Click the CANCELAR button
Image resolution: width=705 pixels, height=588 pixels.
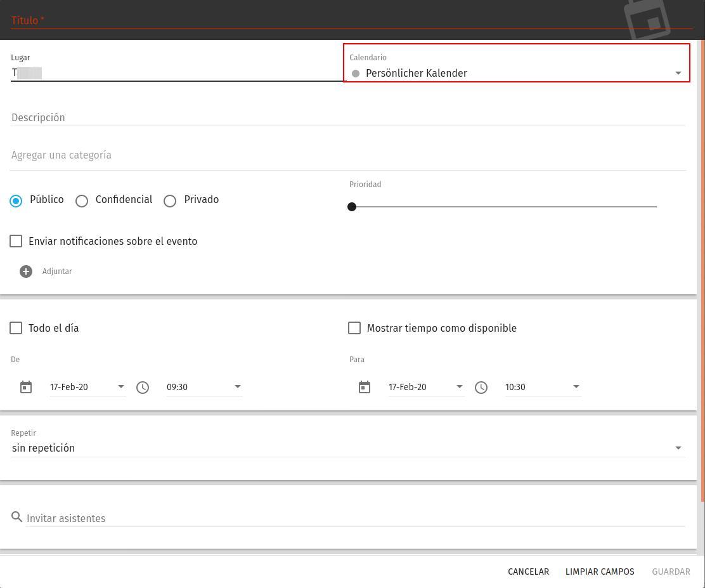pos(528,572)
